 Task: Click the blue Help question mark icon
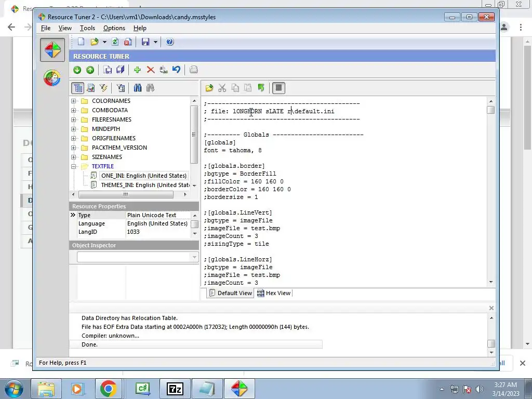point(170,42)
